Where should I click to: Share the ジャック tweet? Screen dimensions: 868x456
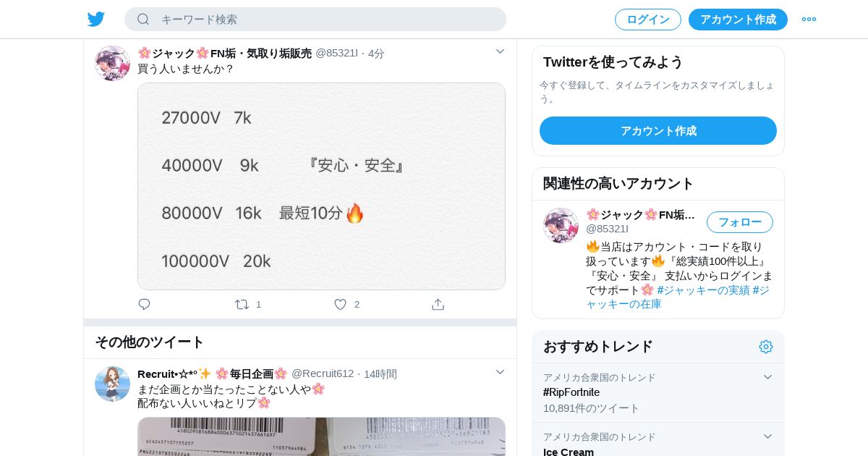click(438, 305)
